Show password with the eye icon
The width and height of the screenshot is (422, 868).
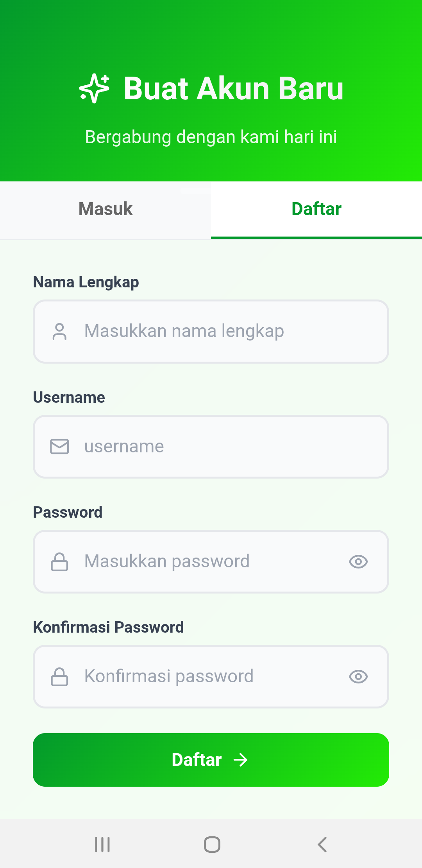click(x=358, y=561)
